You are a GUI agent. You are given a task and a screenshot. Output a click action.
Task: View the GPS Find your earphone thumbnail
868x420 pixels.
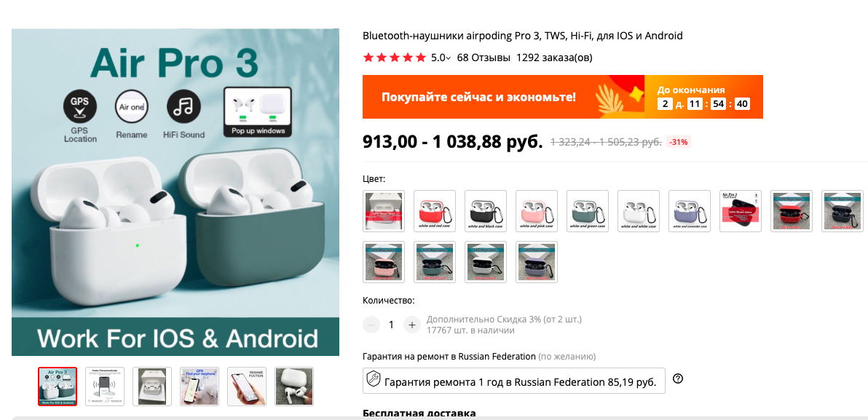click(x=200, y=387)
